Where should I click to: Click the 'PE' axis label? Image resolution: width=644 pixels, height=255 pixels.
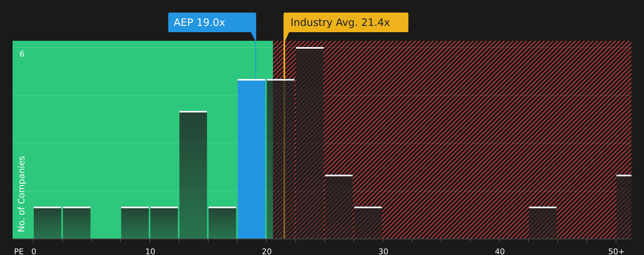(19, 251)
